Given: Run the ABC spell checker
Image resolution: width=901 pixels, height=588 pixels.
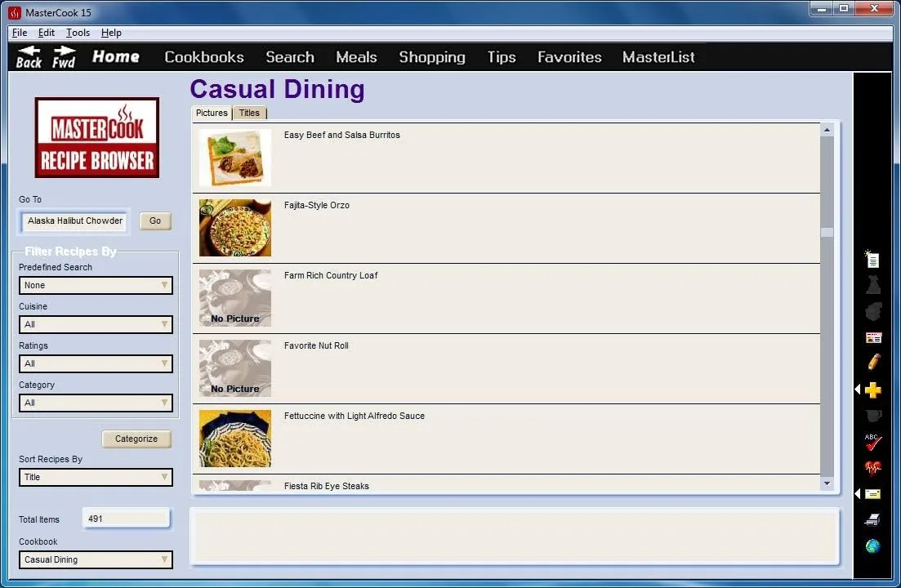Looking at the screenshot, I should point(872,442).
